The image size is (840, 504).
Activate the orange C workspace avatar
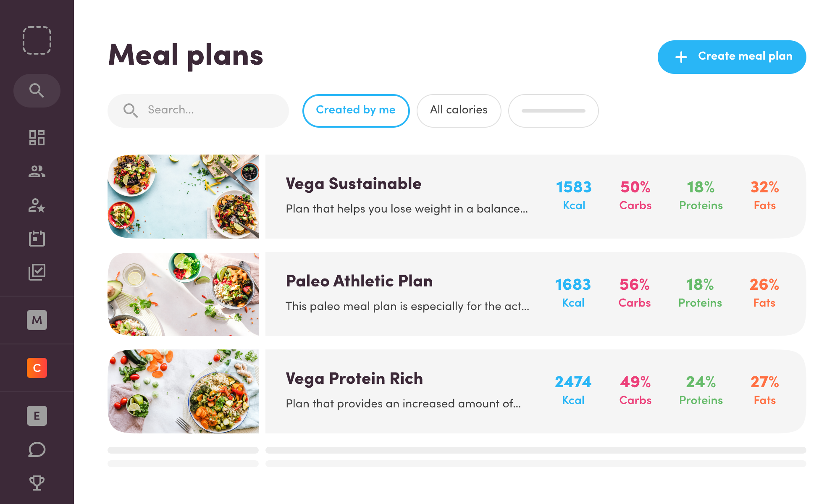(x=37, y=368)
